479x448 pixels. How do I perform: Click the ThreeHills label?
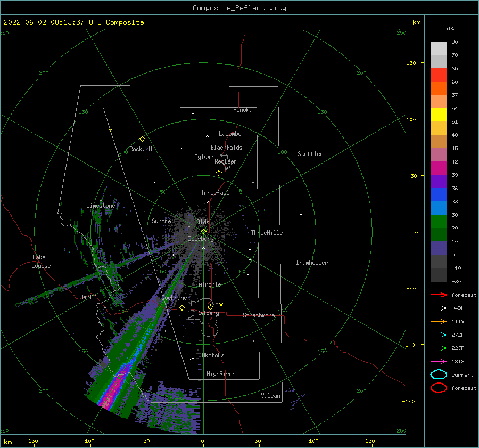[267, 233]
